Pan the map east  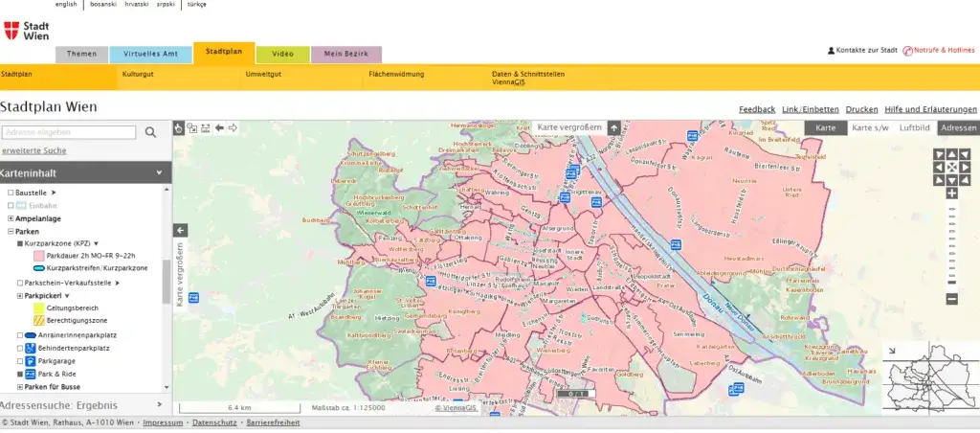[x=965, y=167]
